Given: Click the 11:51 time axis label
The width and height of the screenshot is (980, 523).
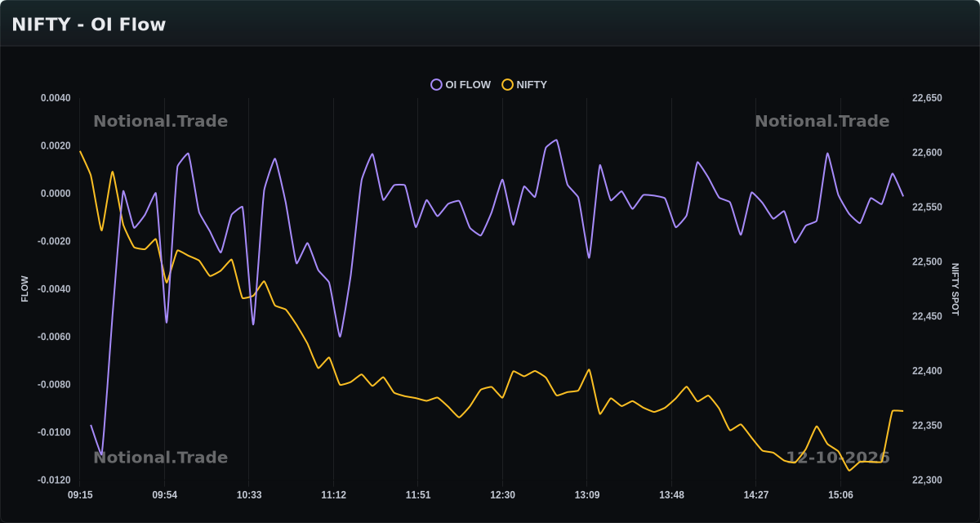Looking at the screenshot, I should point(418,495).
